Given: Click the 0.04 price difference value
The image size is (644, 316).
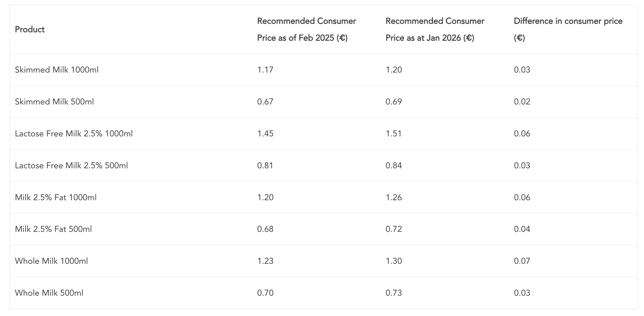Looking at the screenshot, I should [x=522, y=229].
